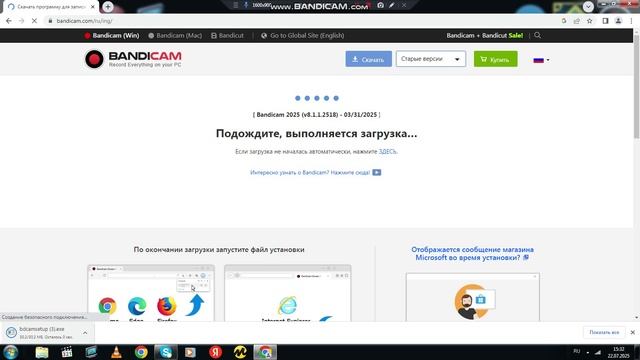Viewport: 640px width, 360px height.
Task: Click the page vertical scrollbar thumb
Action: point(636,86)
